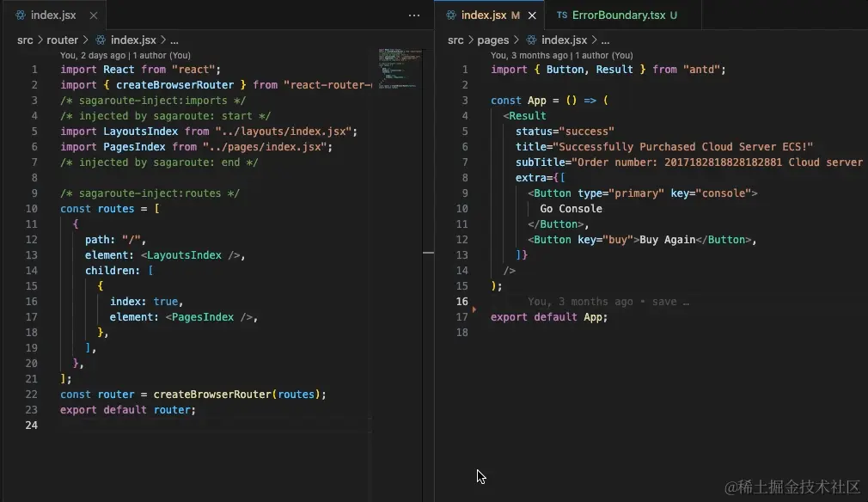
Task: Click 'Button' in the antd import
Action: [x=565, y=69]
